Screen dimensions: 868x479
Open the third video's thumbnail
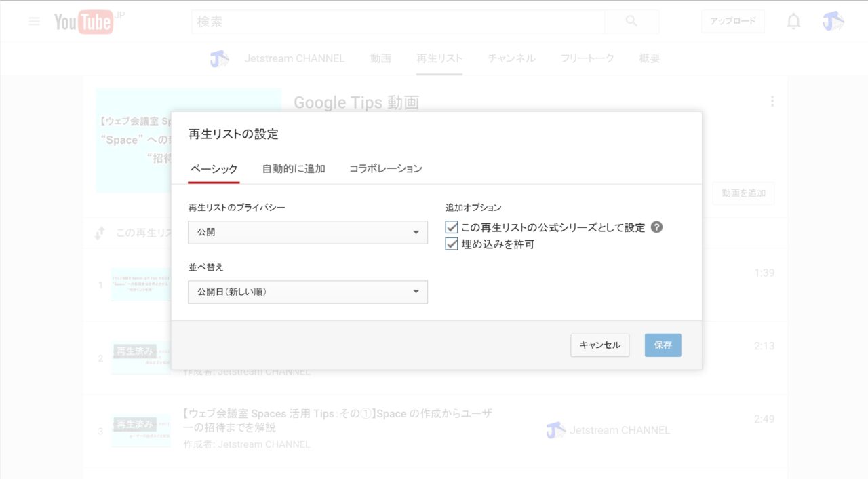(141, 430)
